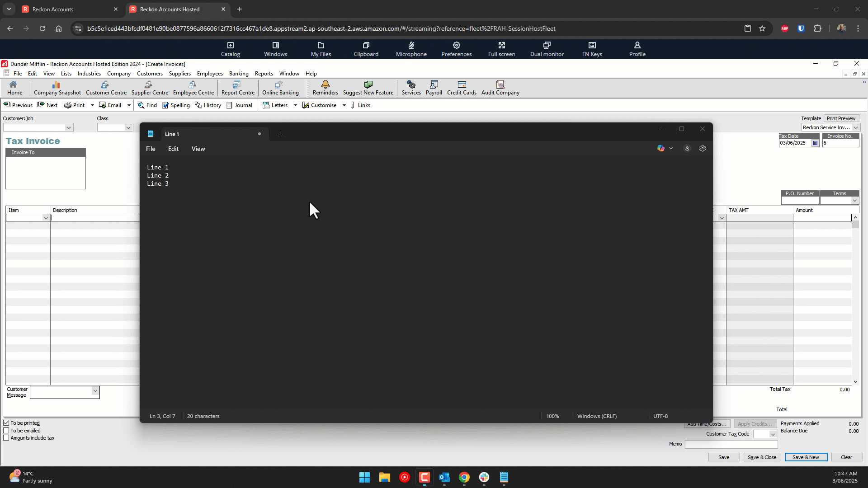This screenshot has width=868, height=488.
Task: Open the Supplier Centre
Action: click(x=150, y=88)
